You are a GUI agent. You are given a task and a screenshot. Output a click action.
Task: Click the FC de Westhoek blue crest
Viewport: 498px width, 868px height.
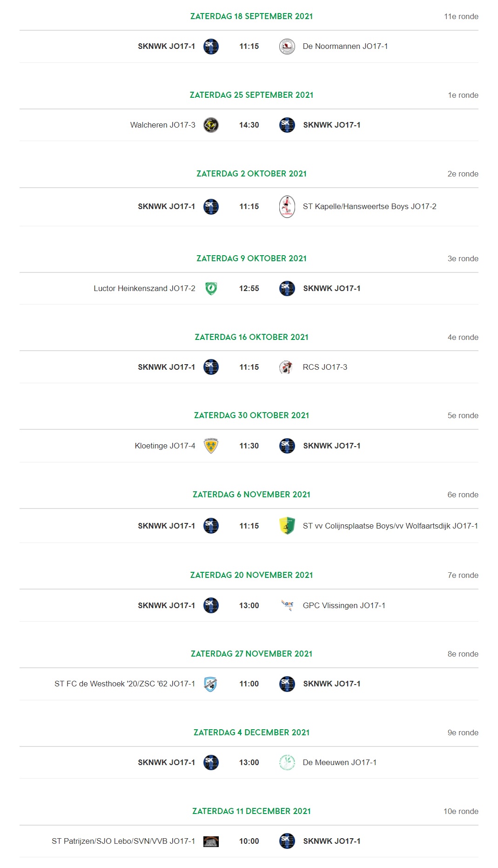[211, 684]
